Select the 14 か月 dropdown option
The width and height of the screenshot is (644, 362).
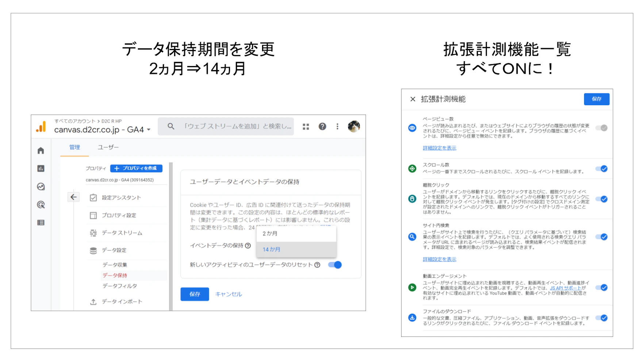pos(296,250)
